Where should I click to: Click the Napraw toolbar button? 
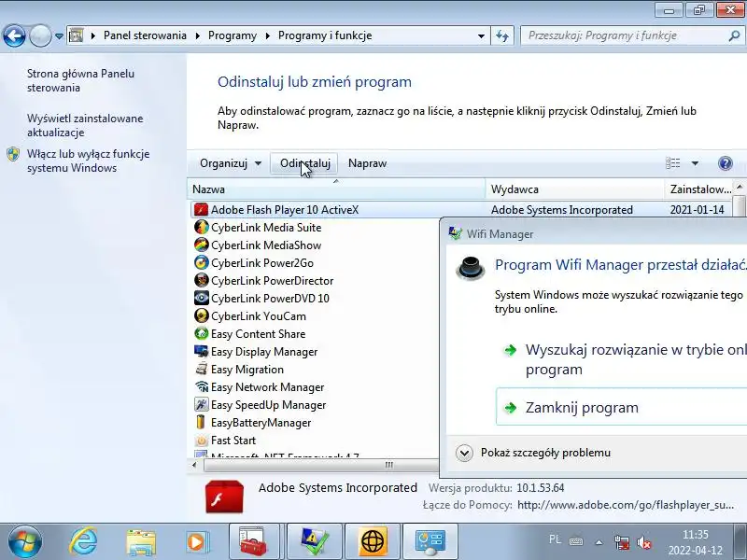367,163
